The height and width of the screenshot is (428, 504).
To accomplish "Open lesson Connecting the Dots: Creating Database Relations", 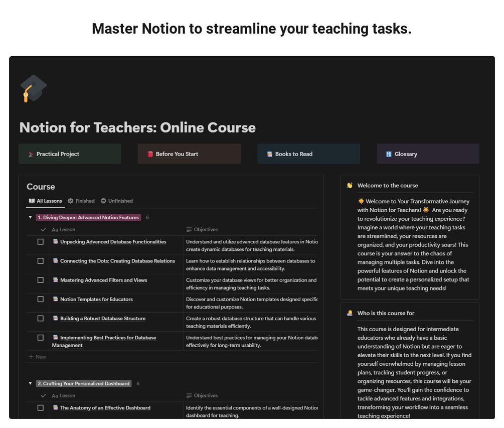I will (x=118, y=261).
